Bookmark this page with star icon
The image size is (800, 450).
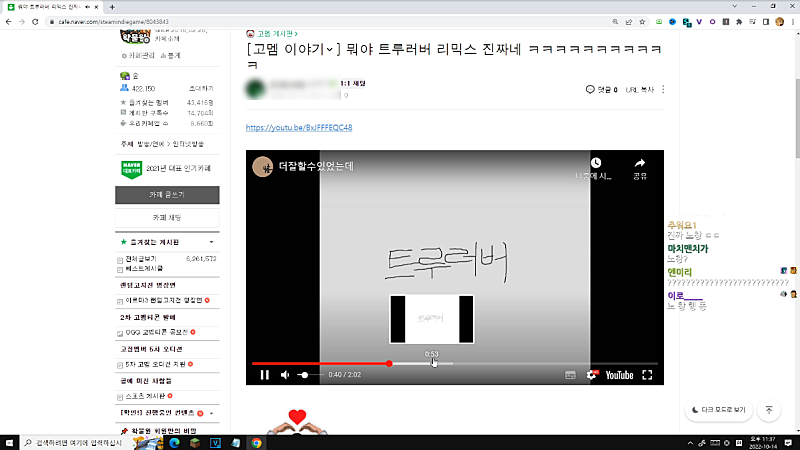[642, 22]
